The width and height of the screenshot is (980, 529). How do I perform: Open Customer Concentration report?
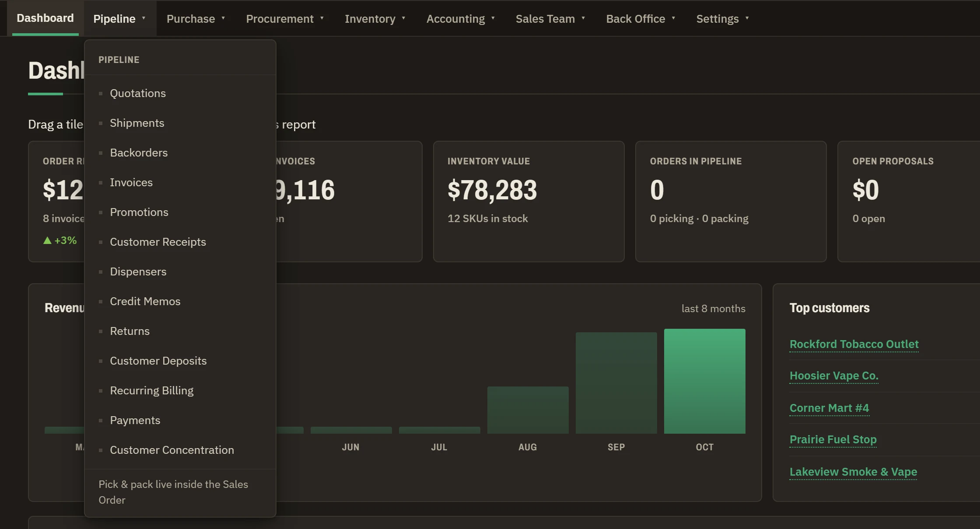coord(180,450)
